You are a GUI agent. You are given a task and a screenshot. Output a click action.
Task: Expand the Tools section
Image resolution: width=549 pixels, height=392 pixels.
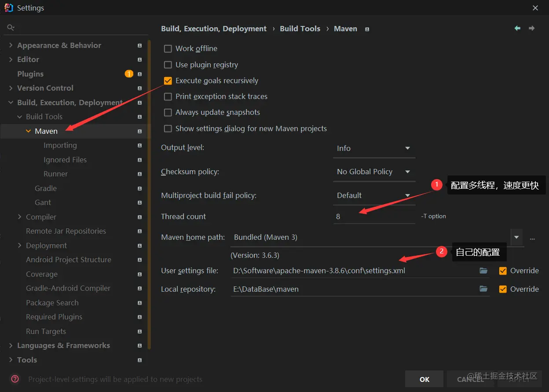coord(11,360)
